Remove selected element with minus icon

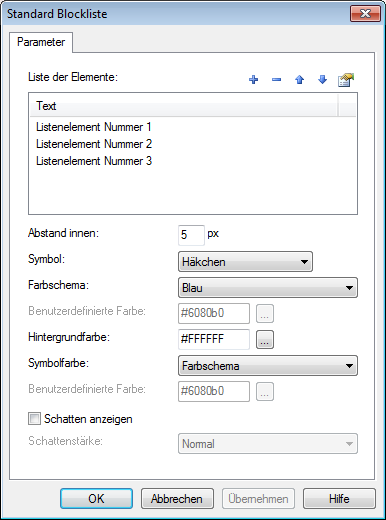tap(276, 80)
